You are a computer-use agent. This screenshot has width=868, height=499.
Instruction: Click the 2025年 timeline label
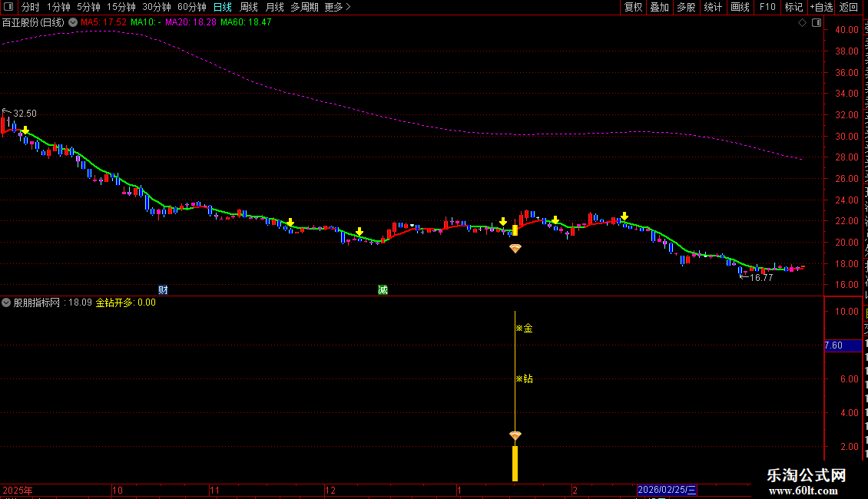(18, 490)
